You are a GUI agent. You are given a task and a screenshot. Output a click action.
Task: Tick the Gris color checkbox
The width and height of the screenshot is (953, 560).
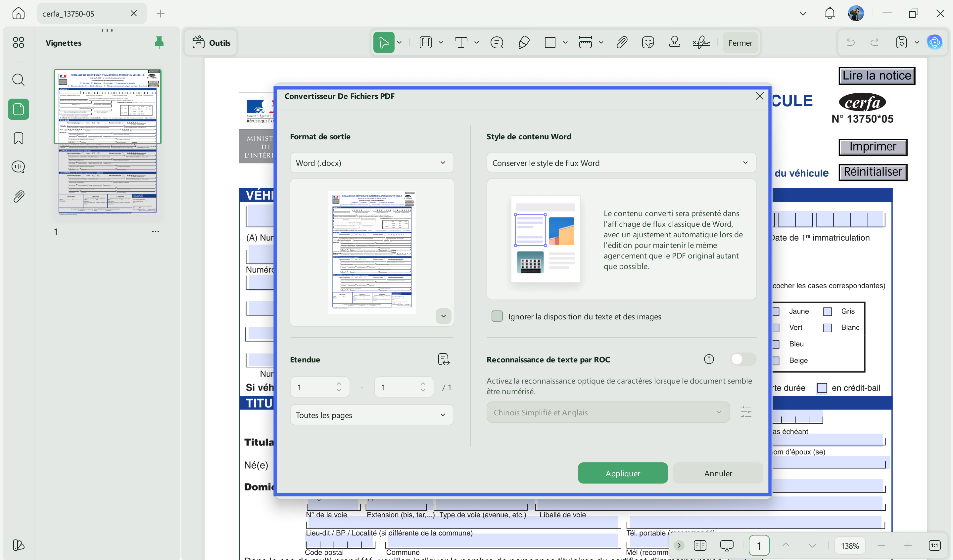click(828, 311)
